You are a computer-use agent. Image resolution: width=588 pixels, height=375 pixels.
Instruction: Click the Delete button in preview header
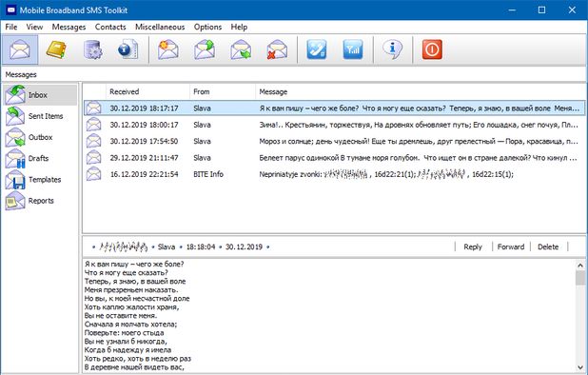tap(548, 247)
